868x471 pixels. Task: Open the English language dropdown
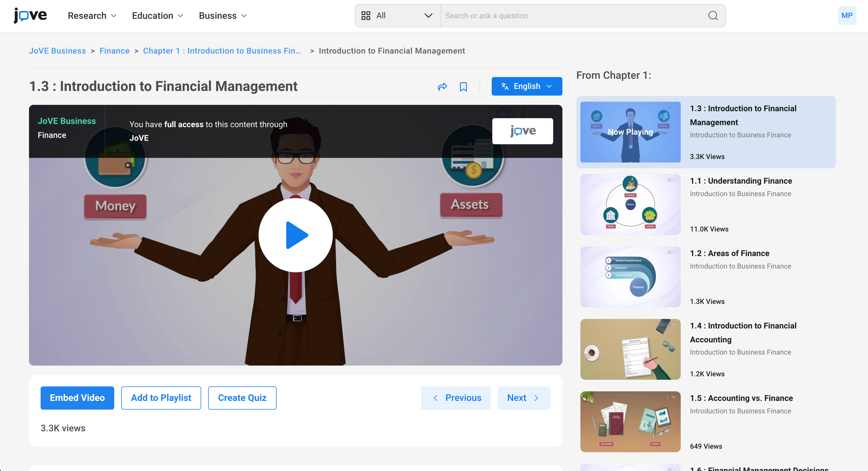(526, 86)
